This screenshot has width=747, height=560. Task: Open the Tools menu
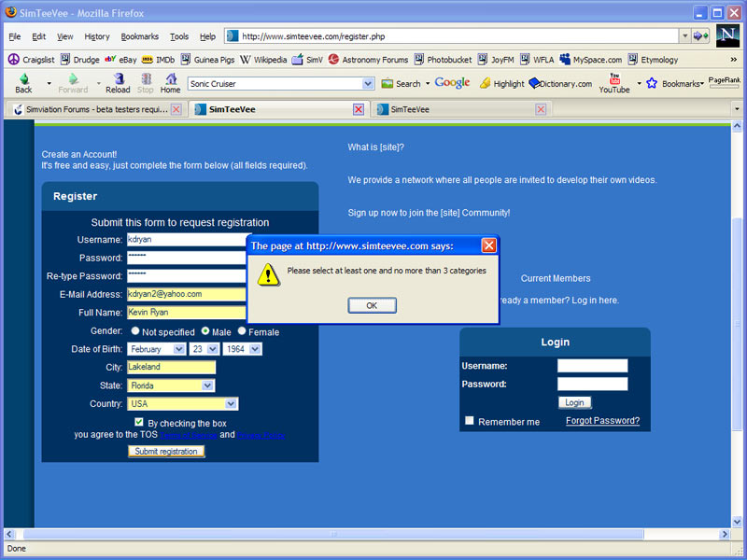tap(179, 36)
